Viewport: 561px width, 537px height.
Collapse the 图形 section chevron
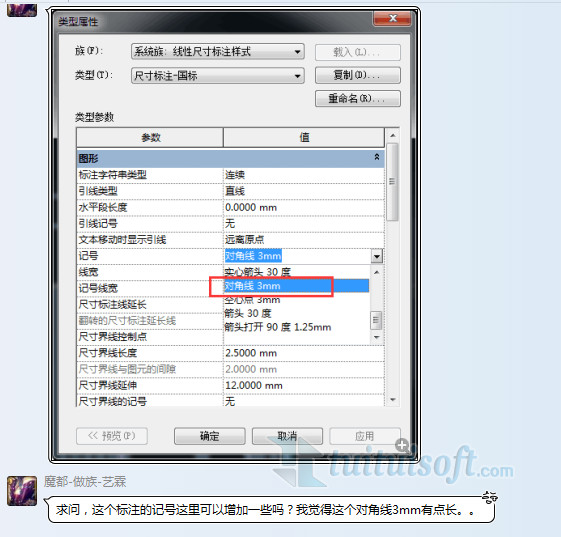point(377,157)
